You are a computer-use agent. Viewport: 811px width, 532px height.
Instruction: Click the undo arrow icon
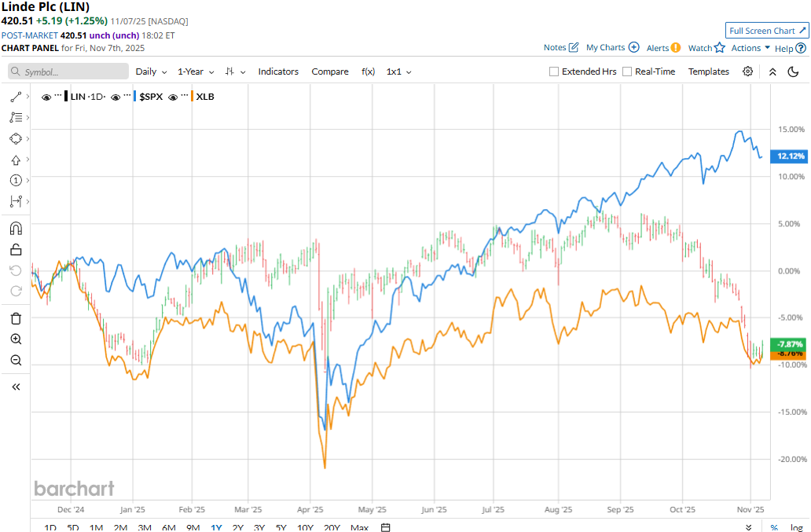coord(16,270)
